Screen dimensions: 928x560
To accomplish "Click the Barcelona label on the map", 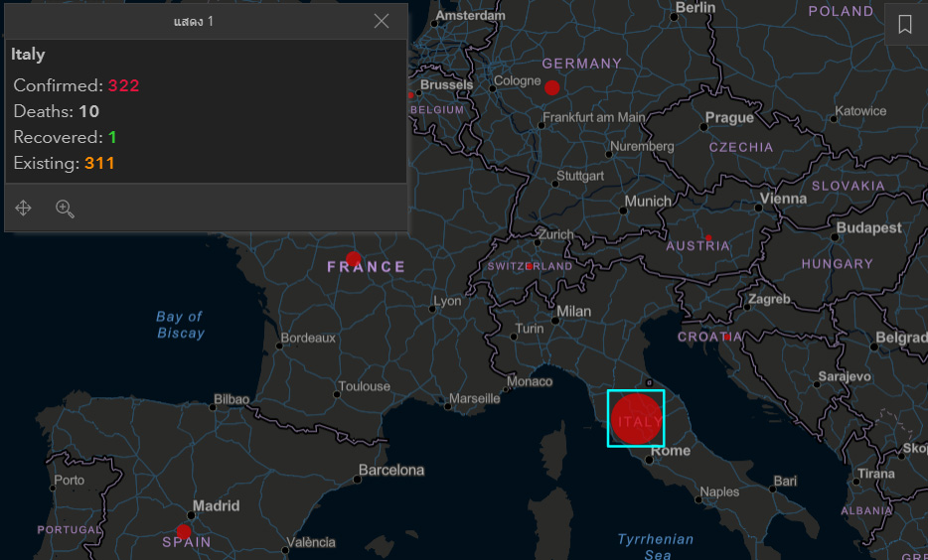I will (x=391, y=470).
